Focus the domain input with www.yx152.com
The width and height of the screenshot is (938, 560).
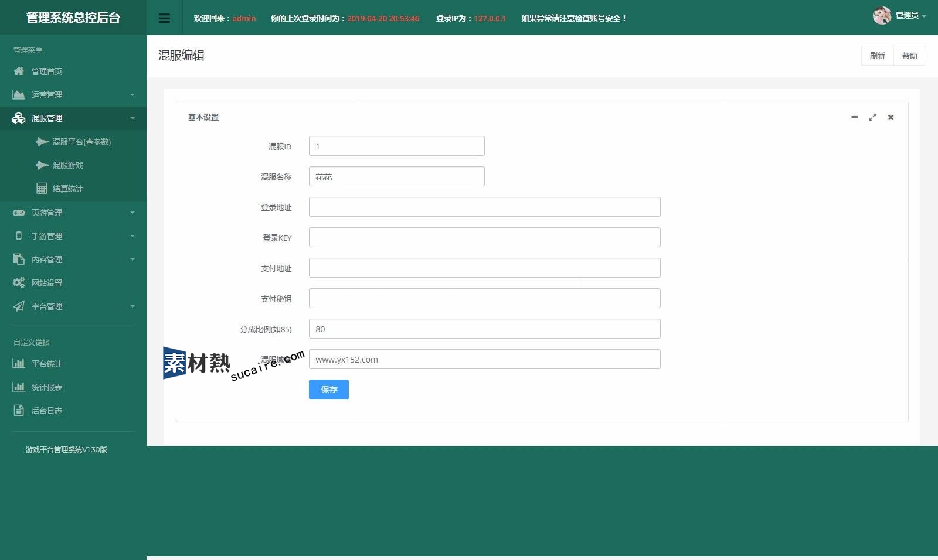coord(485,359)
